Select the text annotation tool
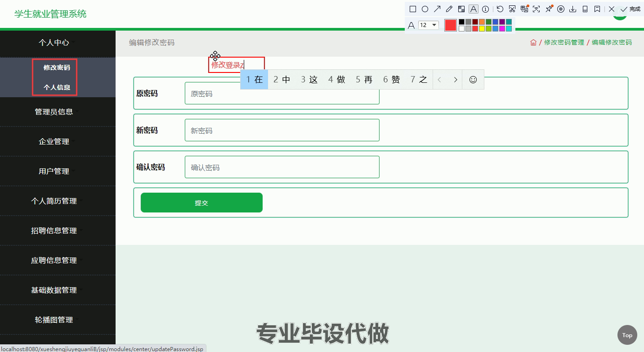The width and height of the screenshot is (644, 352). pyautogui.click(x=474, y=9)
